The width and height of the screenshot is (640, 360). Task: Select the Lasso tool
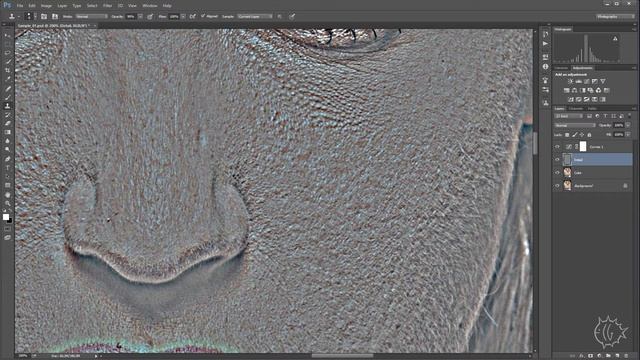click(7, 53)
